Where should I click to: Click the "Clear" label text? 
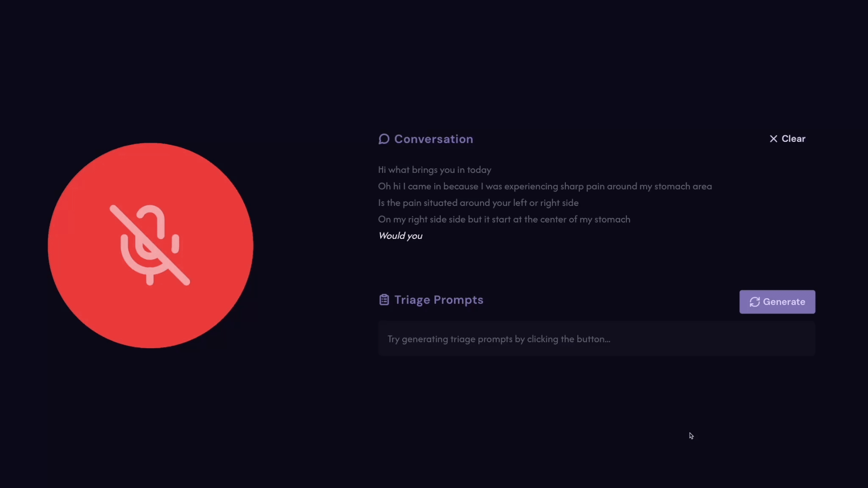pyautogui.click(x=793, y=139)
